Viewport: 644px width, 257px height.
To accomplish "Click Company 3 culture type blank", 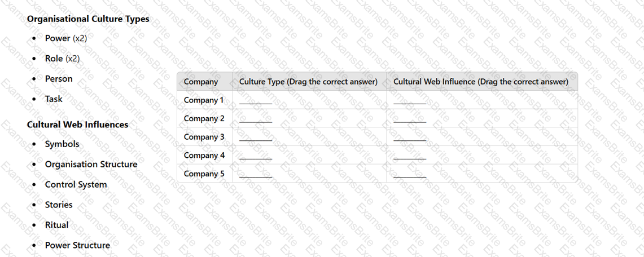I will 256,139.
